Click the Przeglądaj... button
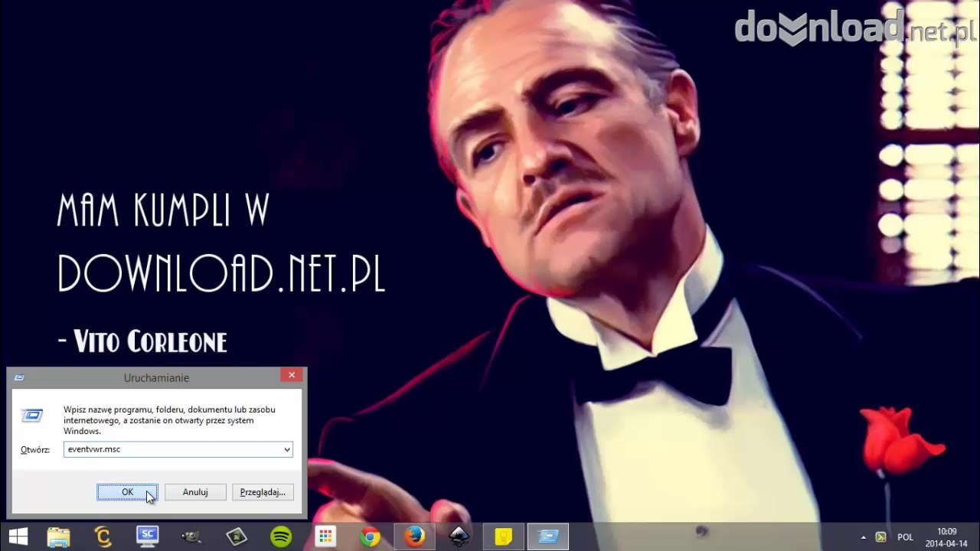 263,492
